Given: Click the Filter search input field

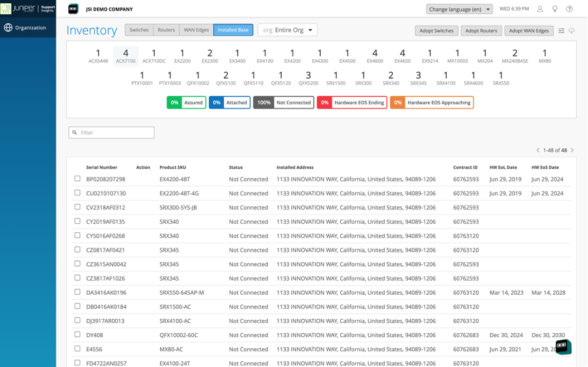Looking at the screenshot, I should (x=112, y=133).
